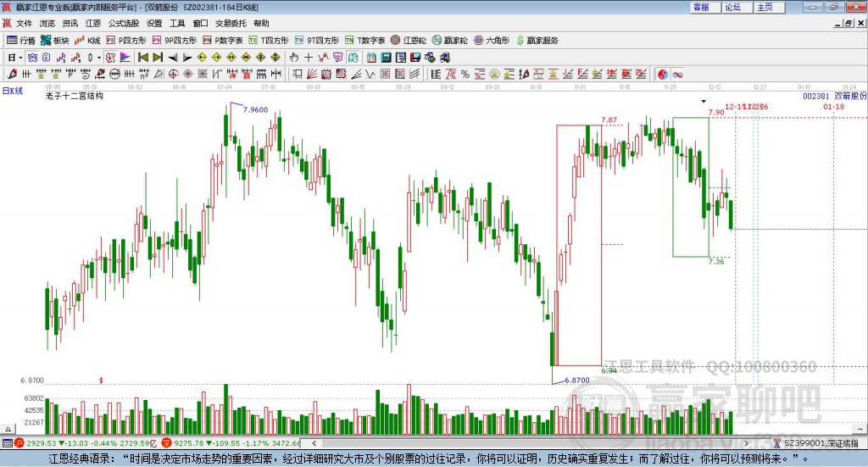Click the 7.9600 high price label
Viewport: 868px width, 467px height.
255,109
